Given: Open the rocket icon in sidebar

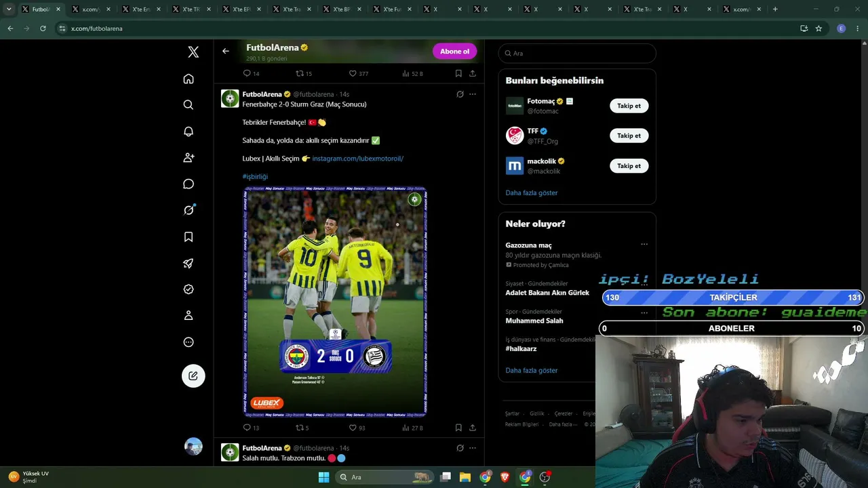Looking at the screenshot, I should pos(189,263).
